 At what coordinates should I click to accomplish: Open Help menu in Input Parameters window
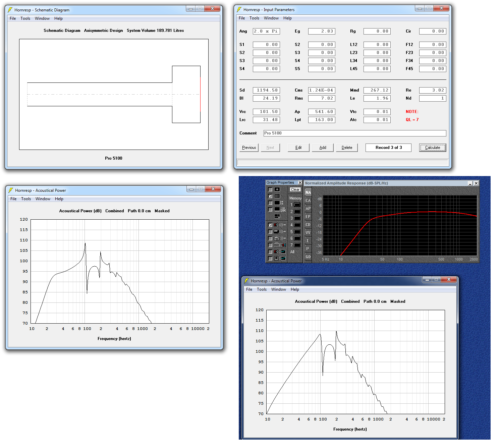(x=287, y=18)
